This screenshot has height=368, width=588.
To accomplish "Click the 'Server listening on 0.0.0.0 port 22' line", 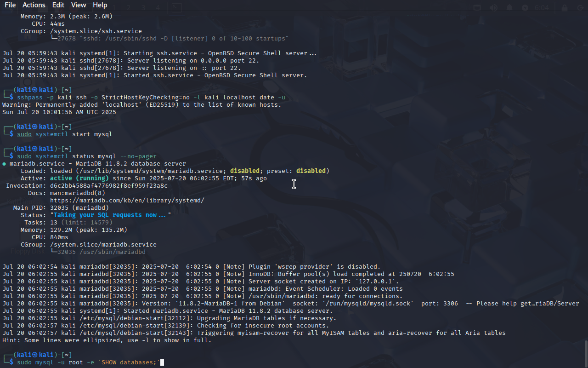I will pos(131,61).
